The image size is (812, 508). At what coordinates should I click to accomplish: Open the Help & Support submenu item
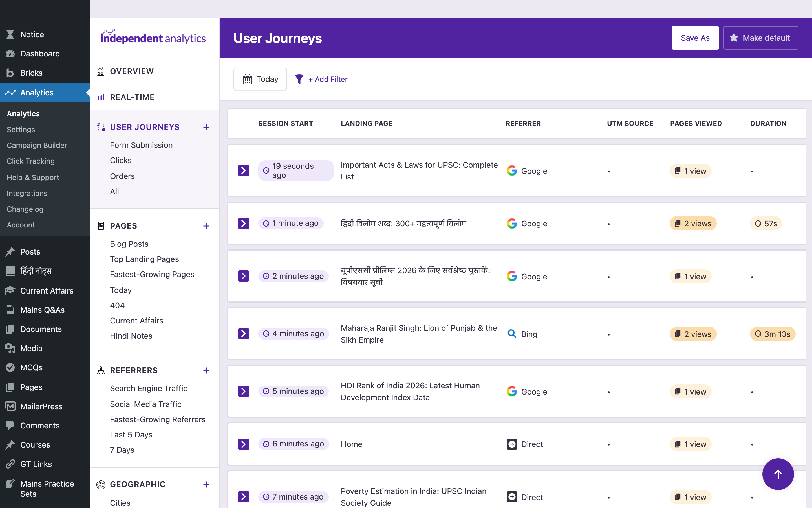point(33,178)
